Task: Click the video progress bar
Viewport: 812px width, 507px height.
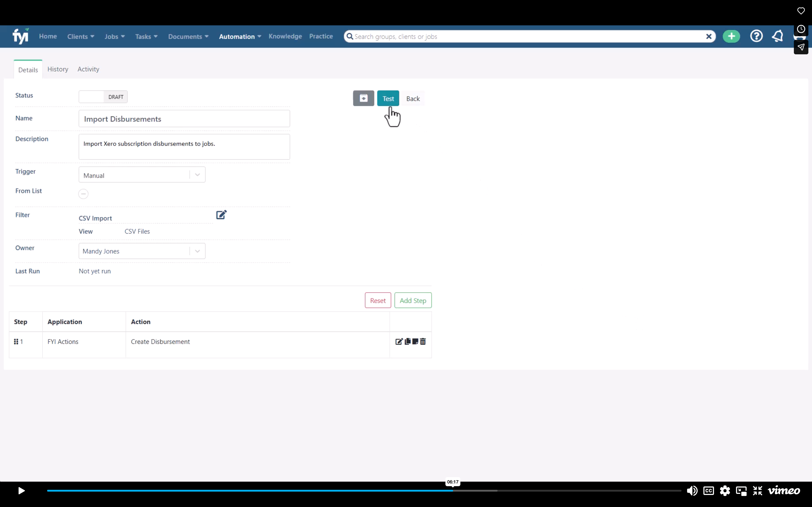Action: point(364,490)
